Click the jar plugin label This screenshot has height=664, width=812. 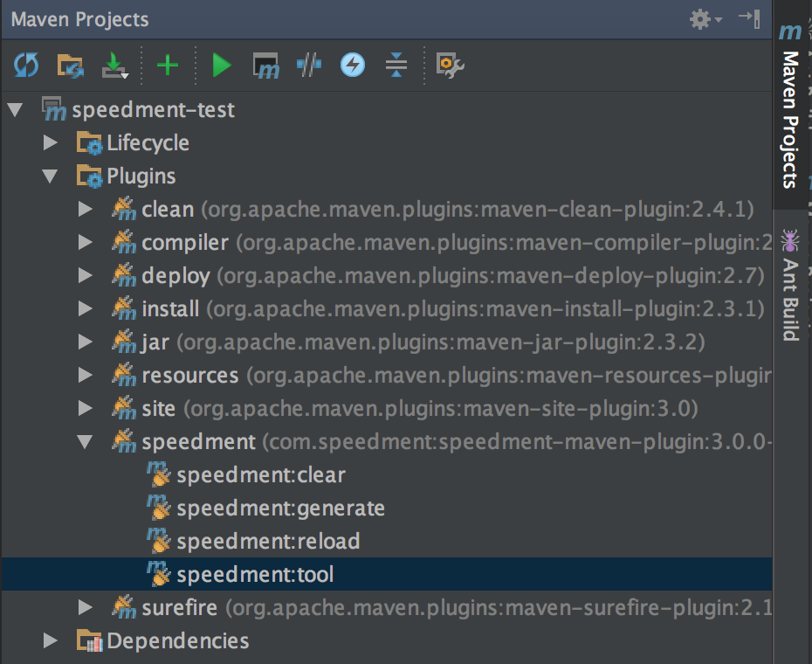point(155,342)
